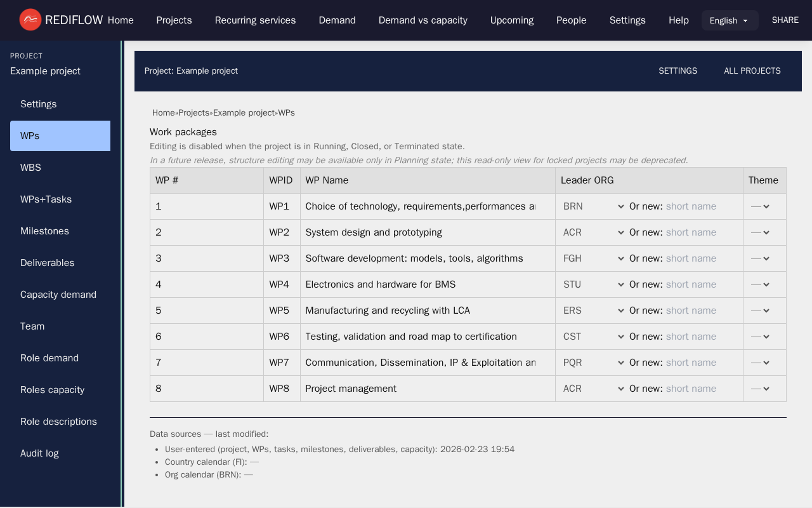
Task: Follow the Projects breadcrumb link
Action: (193, 113)
